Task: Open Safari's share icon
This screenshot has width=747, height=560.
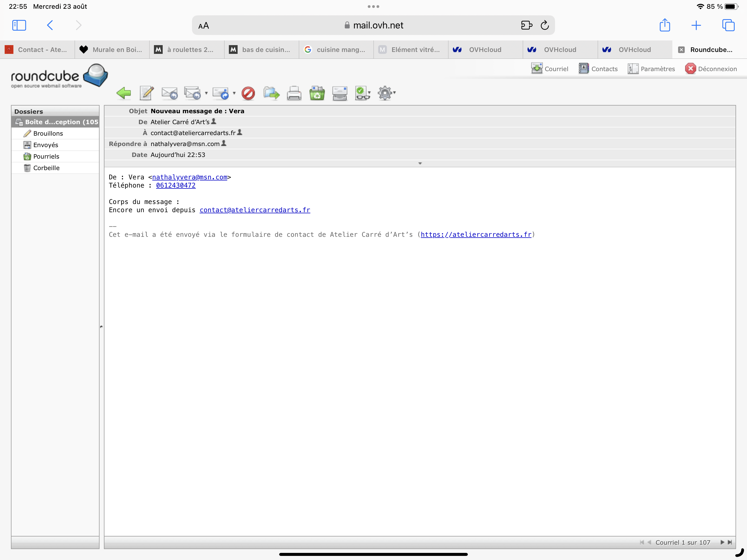Action: (665, 25)
